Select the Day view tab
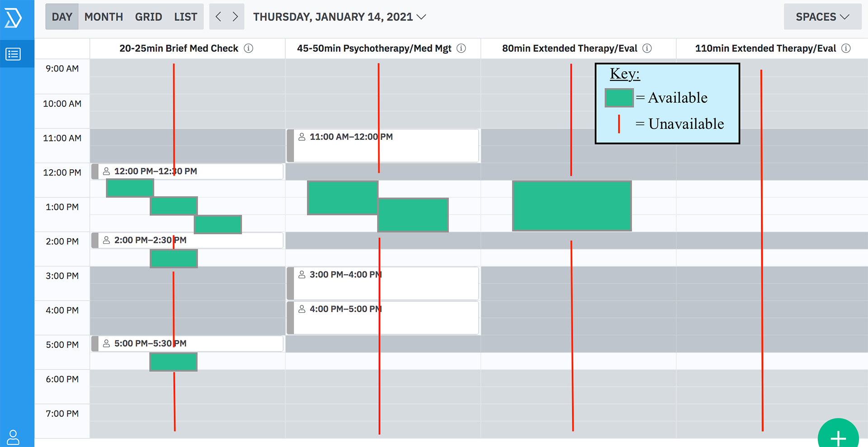The height and width of the screenshot is (447, 868). 62,17
